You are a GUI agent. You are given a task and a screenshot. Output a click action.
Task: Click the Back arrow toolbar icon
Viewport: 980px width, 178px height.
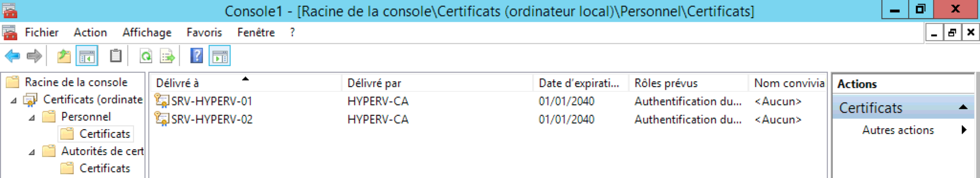12,56
